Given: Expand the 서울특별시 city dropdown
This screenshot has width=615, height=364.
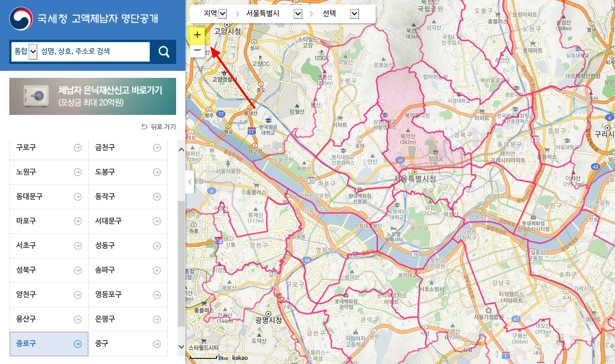Looking at the screenshot, I should (298, 14).
